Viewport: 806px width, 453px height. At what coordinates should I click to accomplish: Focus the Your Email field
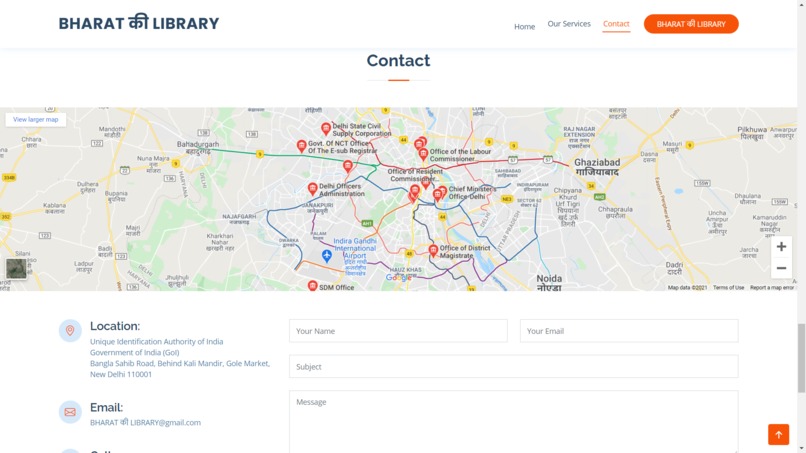click(x=629, y=331)
